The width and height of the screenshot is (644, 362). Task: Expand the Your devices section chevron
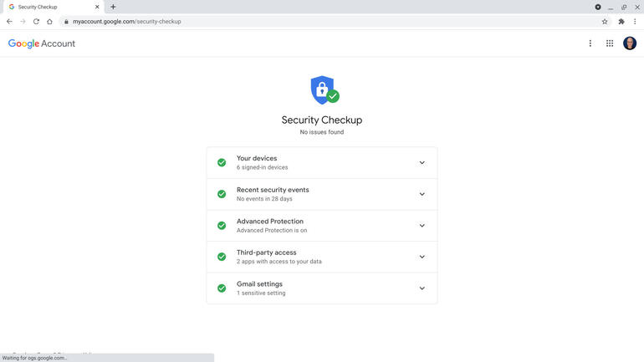tap(422, 163)
